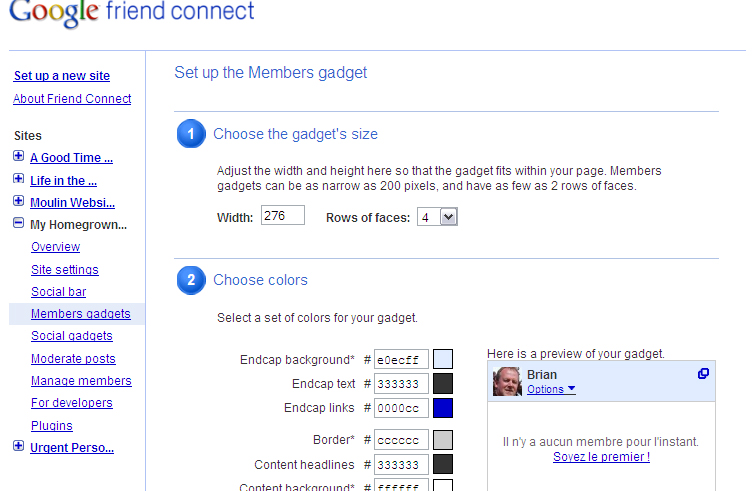
Task: Pick Endcap text color swatch
Action: tap(443, 384)
